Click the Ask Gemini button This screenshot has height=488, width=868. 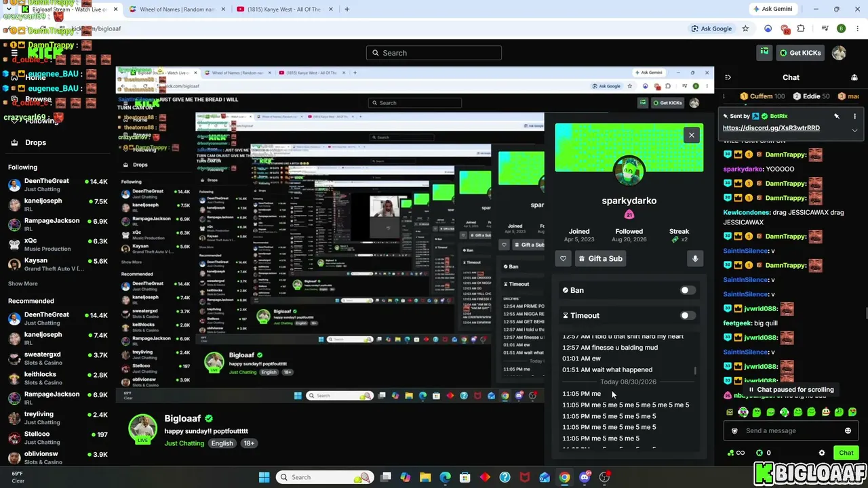coord(774,9)
